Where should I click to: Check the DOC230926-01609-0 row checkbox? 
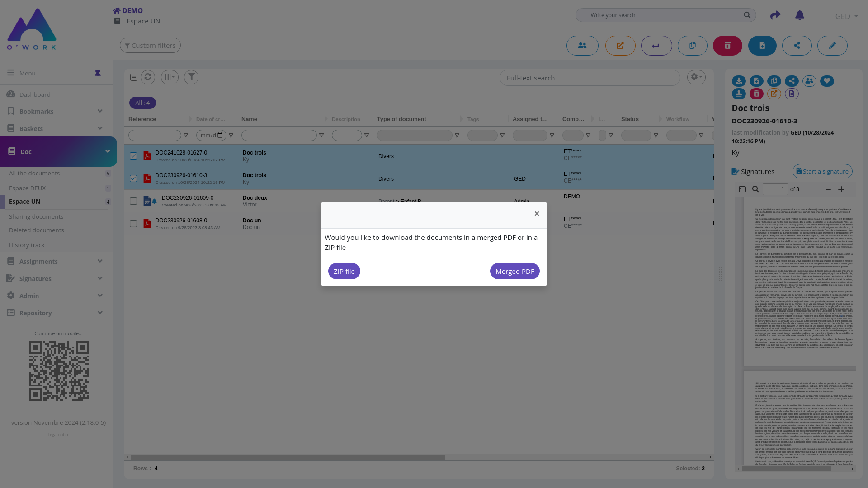pyautogui.click(x=133, y=201)
